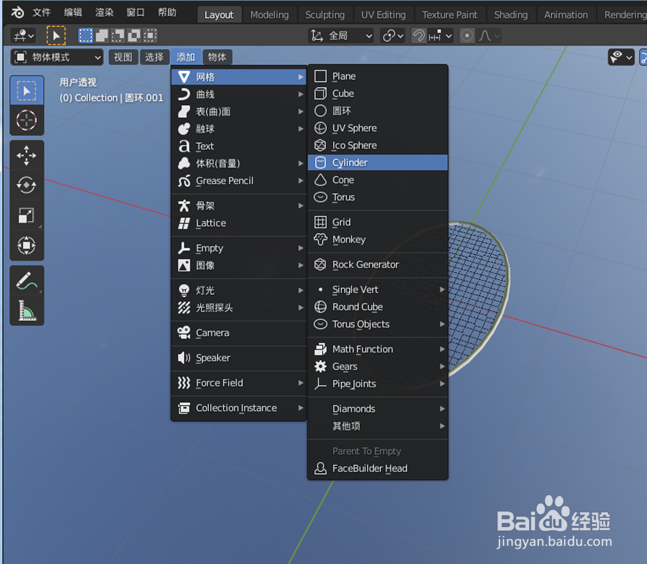Expand the Torus Objects submenu
Viewport: 647px width, 564px height.
point(378,324)
